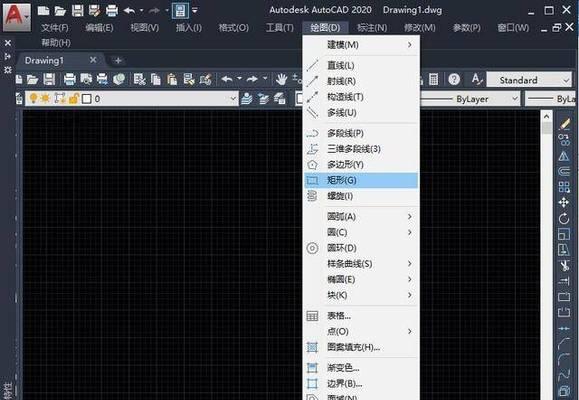The height and width of the screenshot is (400, 579).
Task: Click the Make Object's Layer Current icon
Action: [x=247, y=99]
